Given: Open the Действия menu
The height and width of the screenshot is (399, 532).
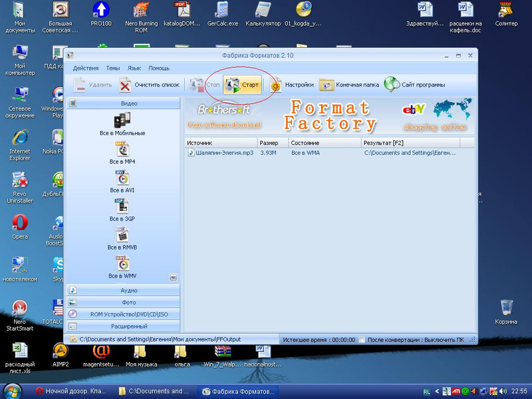Looking at the screenshot, I should click(86, 68).
